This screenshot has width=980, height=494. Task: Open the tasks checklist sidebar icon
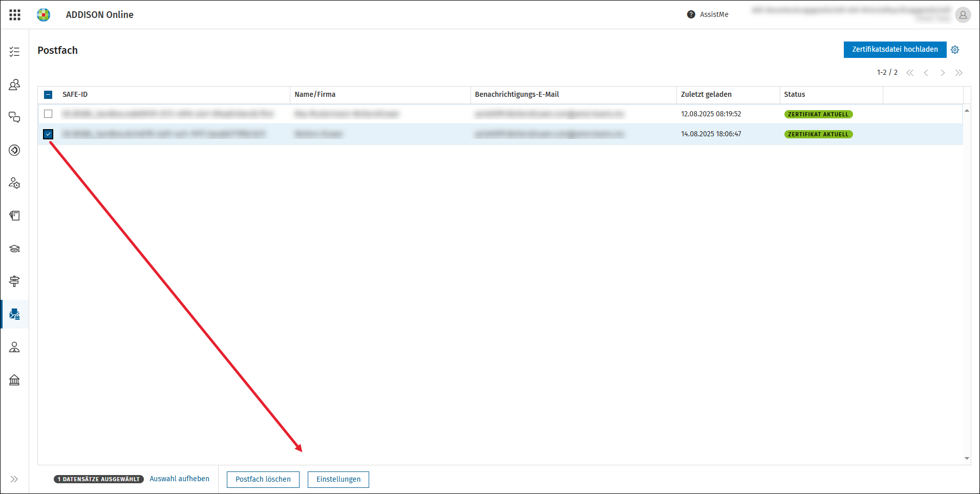point(14,52)
